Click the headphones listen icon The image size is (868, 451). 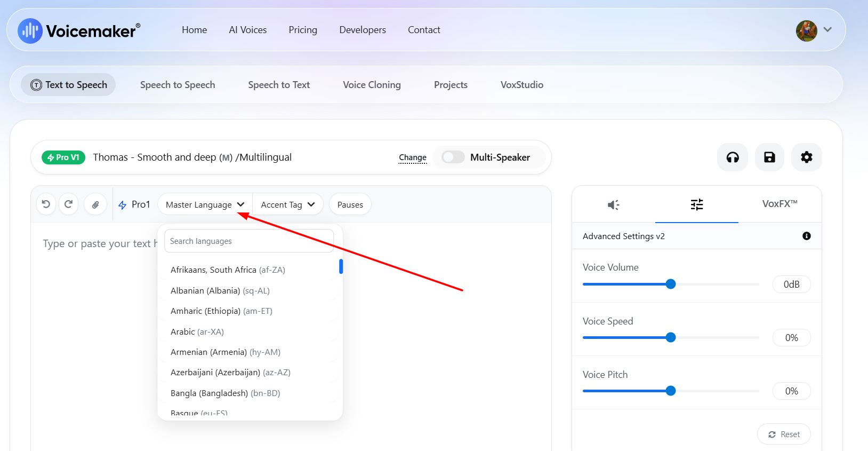[x=733, y=157]
